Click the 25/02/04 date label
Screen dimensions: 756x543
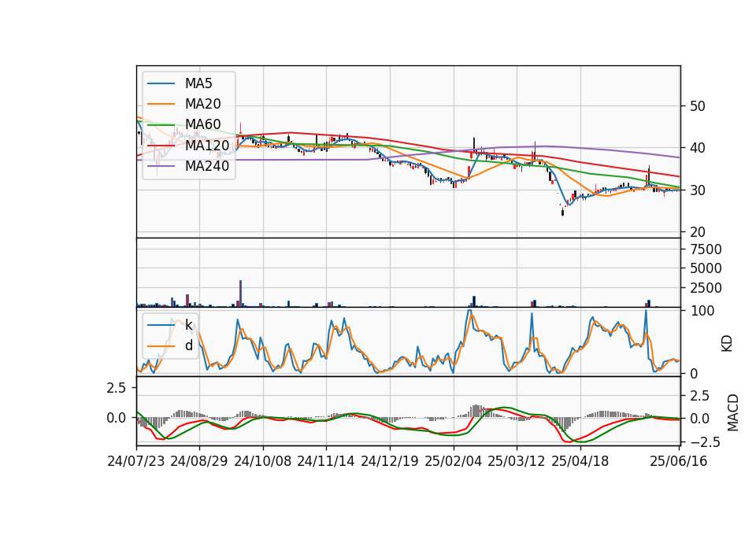(x=454, y=461)
